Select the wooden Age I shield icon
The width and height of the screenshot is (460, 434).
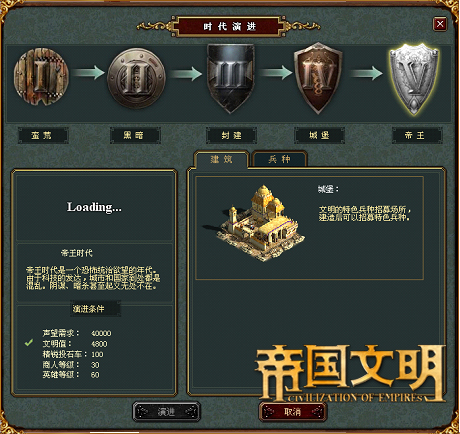[41, 76]
